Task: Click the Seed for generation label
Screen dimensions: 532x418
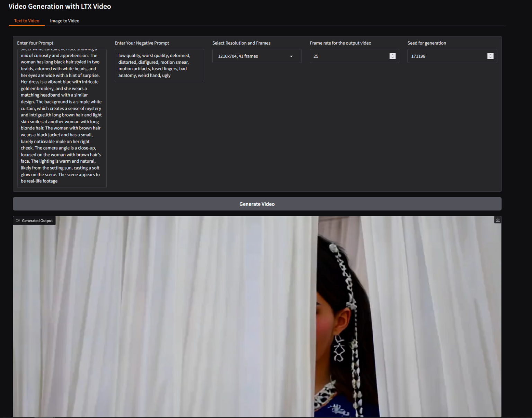Action: 426,43
